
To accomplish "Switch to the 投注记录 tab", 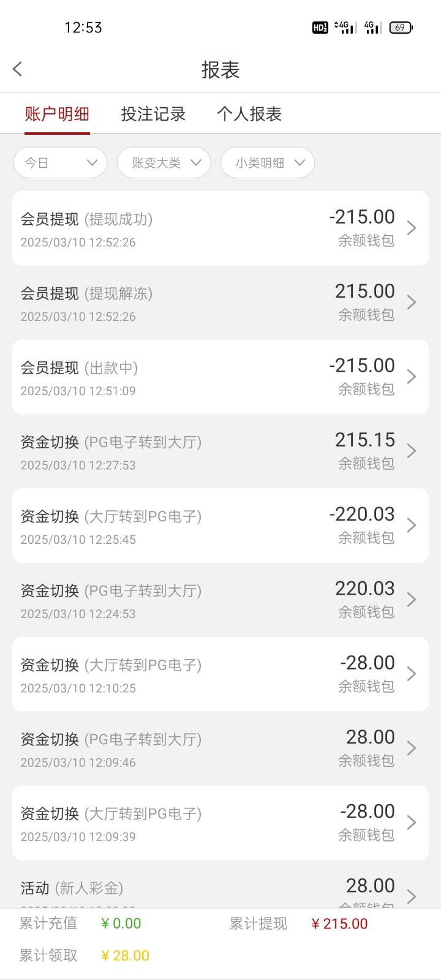I will [x=153, y=114].
